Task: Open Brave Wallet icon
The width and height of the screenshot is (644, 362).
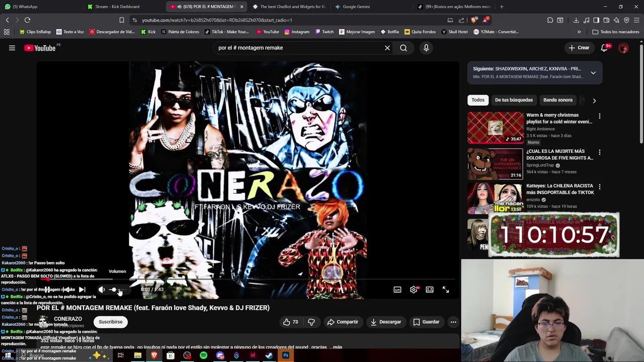Action: coord(606,20)
